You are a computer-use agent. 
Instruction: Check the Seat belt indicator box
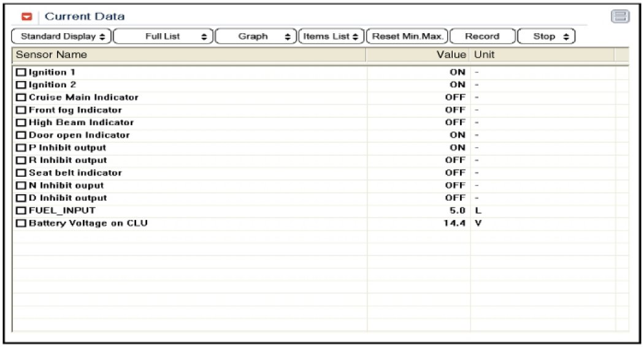pos(21,173)
